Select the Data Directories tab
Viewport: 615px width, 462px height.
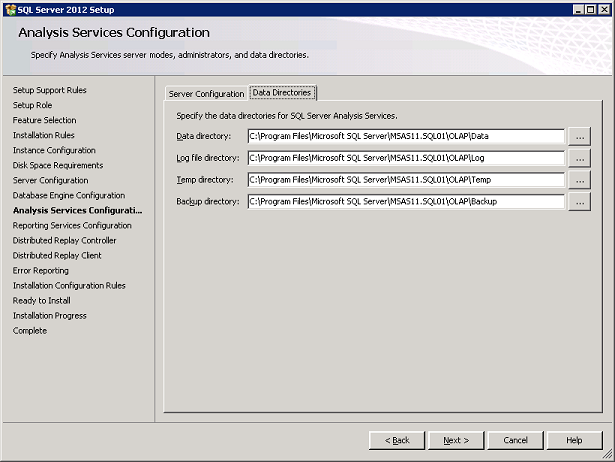pos(282,93)
